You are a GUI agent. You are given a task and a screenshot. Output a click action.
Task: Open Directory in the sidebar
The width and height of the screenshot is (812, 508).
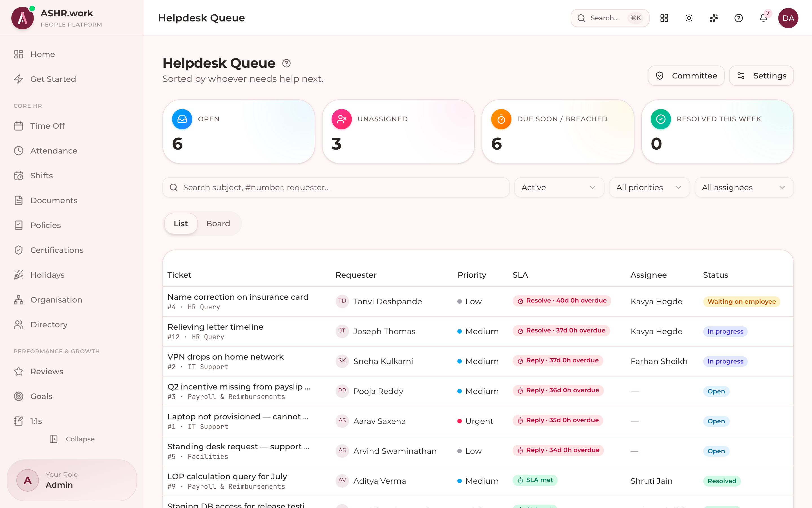click(72, 325)
